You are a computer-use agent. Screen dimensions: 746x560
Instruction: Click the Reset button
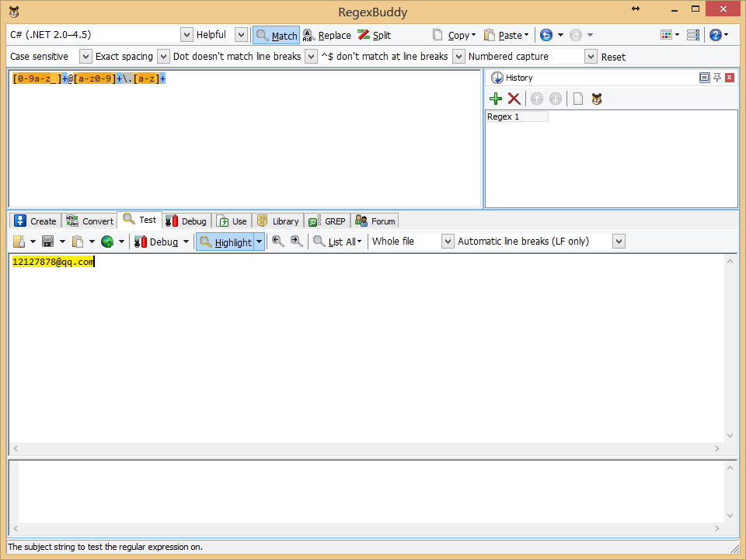tap(613, 57)
